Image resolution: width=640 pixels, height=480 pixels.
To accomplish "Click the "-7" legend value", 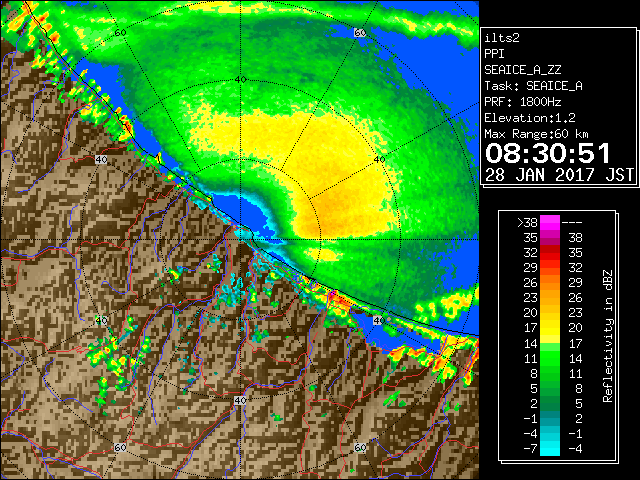I will coord(530,449).
